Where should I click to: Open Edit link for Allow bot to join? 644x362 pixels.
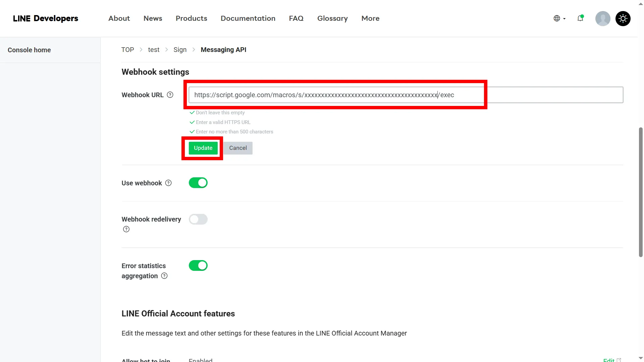[609, 359]
